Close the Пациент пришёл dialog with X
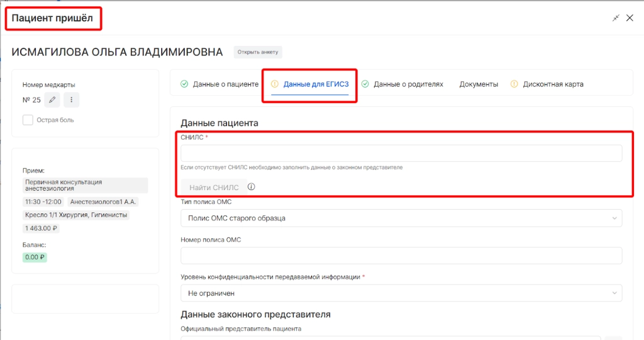This screenshot has height=340, width=644. 630,18
